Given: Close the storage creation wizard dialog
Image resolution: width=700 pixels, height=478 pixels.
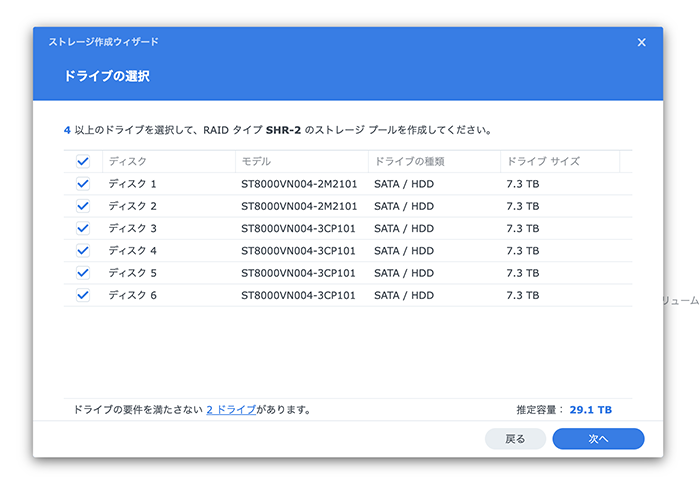Looking at the screenshot, I should [x=642, y=42].
